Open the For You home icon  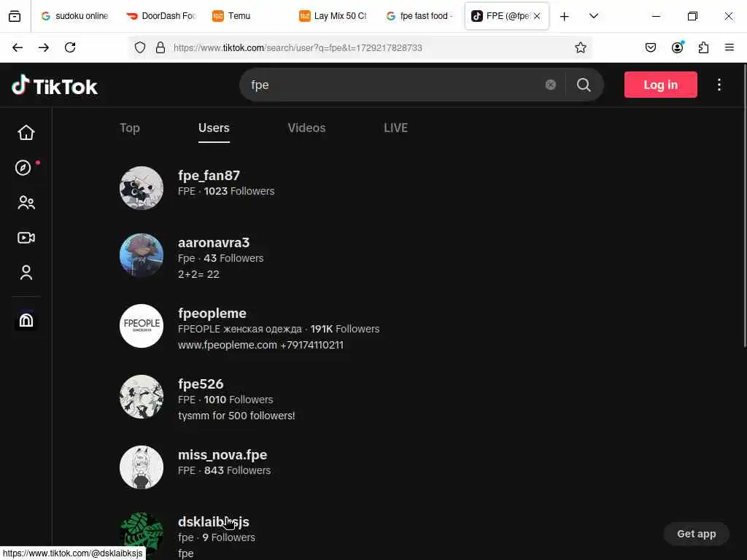(x=26, y=133)
